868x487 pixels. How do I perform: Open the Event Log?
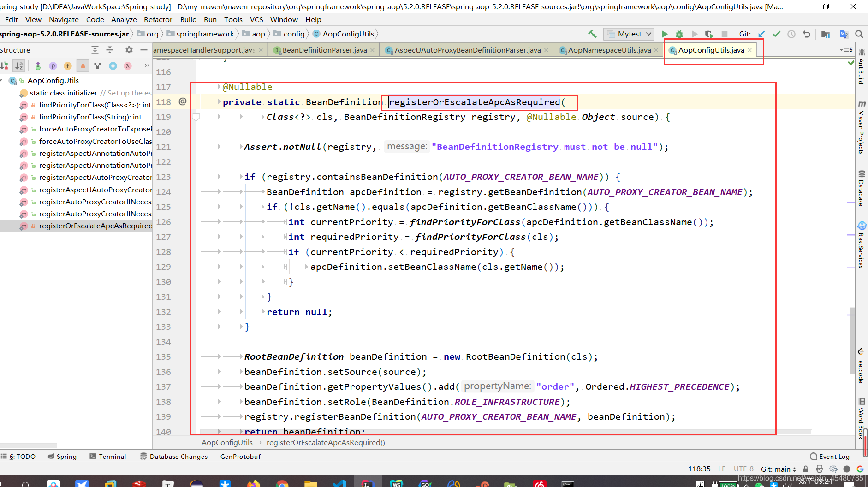(x=834, y=456)
